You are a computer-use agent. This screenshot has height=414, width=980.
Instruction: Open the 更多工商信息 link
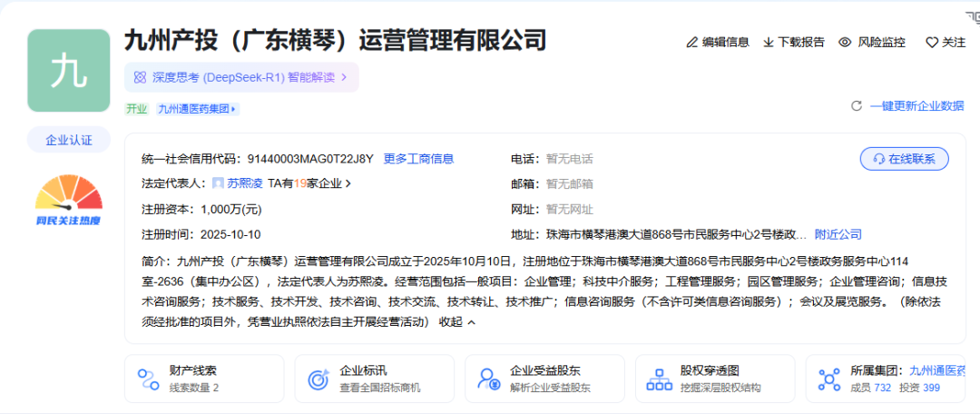click(418, 159)
